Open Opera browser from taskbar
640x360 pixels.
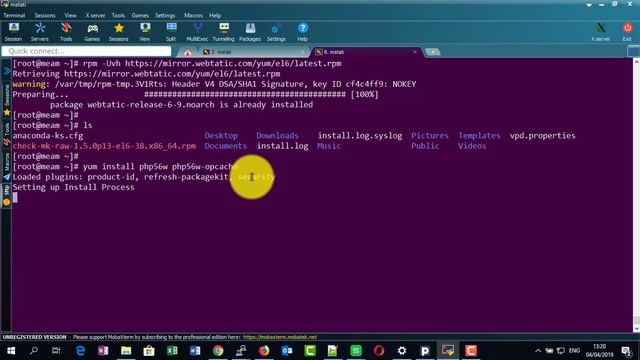click(379, 351)
